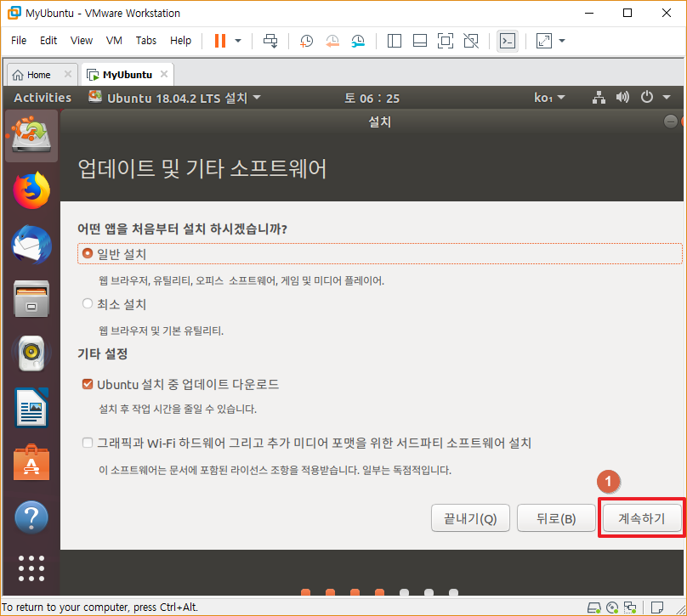Open Rhythmbox speaker icon in dock
The width and height of the screenshot is (687, 616).
(31, 353)
